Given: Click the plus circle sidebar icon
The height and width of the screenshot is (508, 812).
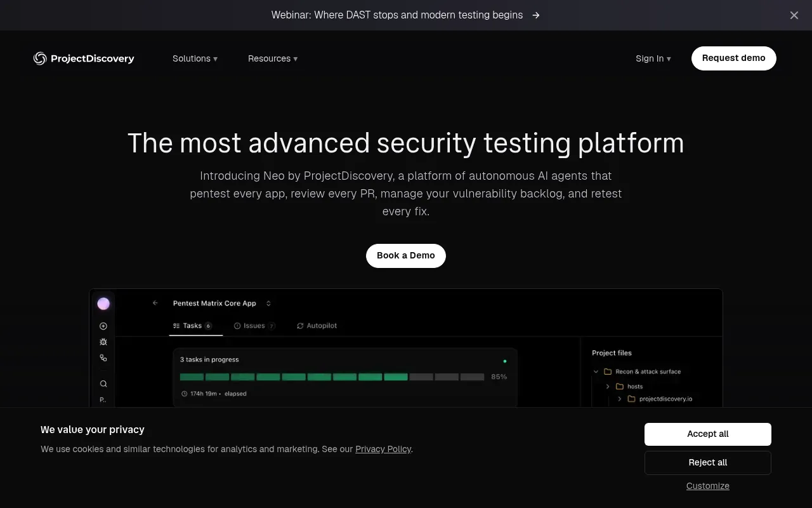Looking at the screenshot, I should pyautogui.click(x=103, y=326).
